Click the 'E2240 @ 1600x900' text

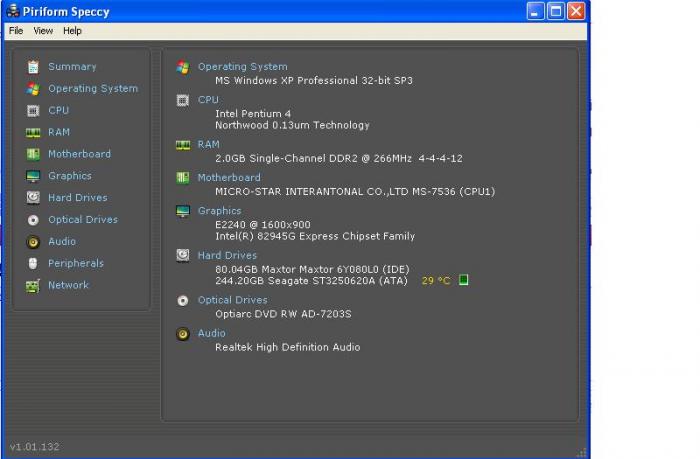(263, 225)
